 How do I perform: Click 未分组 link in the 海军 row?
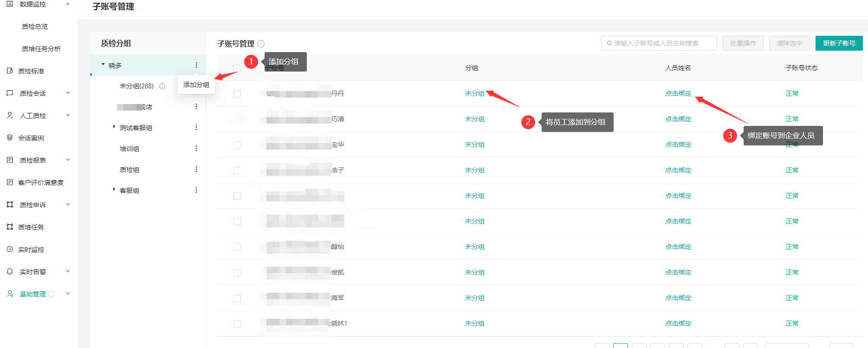pos(475,298)
